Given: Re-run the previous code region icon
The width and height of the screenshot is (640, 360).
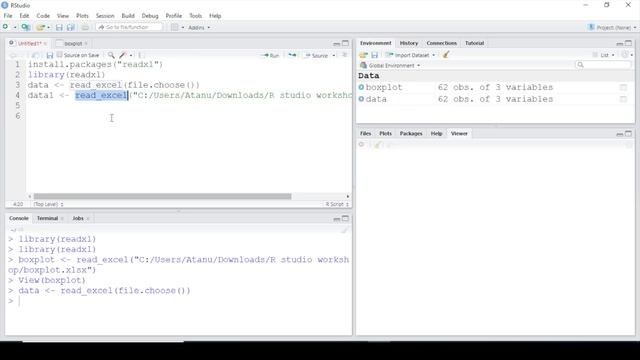Looking at the screenshot, I should [292, 55].
